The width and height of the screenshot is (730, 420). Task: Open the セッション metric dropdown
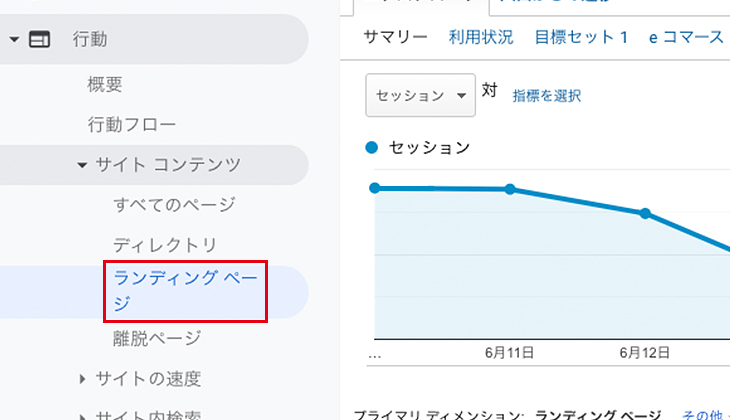[420, 96]
